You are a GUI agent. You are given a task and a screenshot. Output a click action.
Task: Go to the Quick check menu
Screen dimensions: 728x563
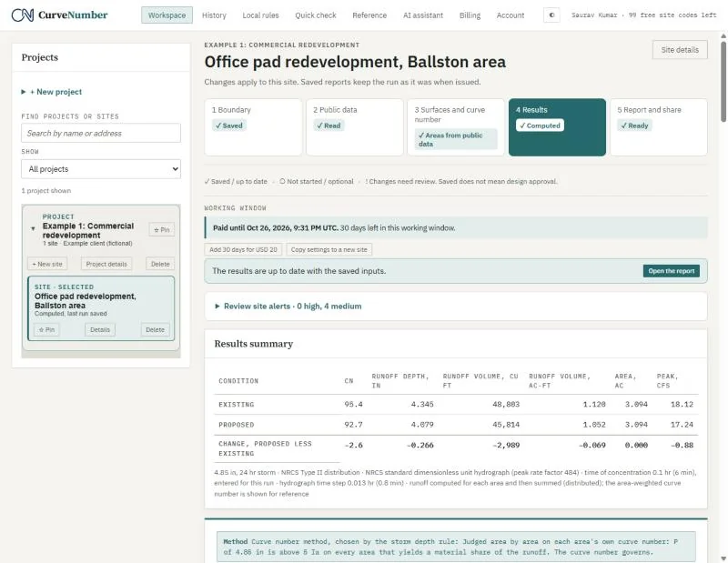point(315,15)
